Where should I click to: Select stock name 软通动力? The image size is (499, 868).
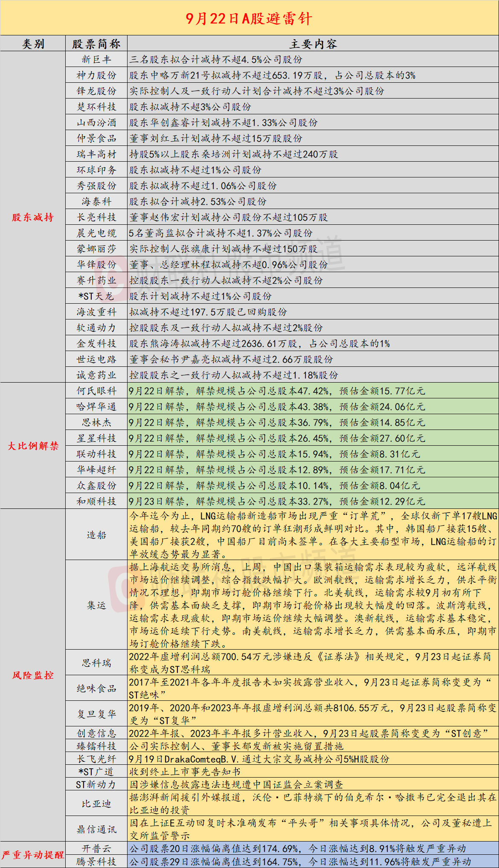(96, 328)
